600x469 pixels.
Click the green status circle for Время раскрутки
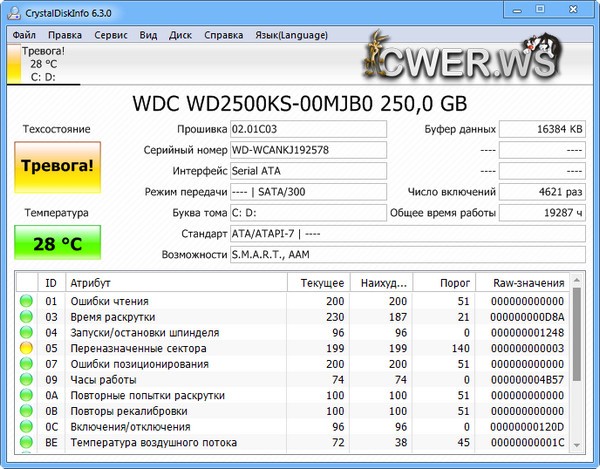pyautogui.click(x=25, y=317)
